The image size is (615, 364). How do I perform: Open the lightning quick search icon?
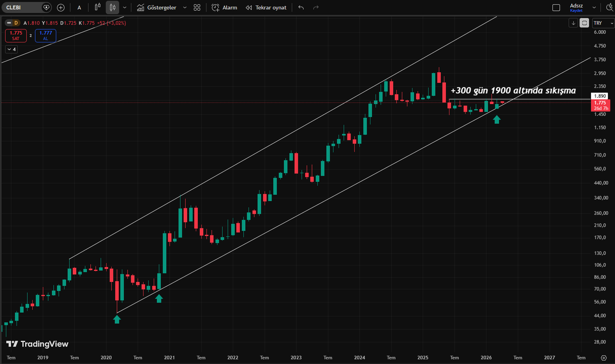[608, 8]
